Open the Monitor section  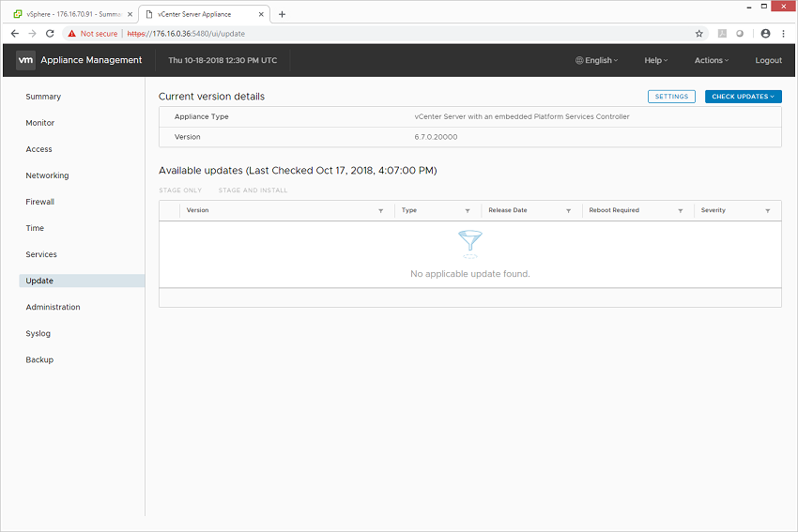[x=40, y=123]
